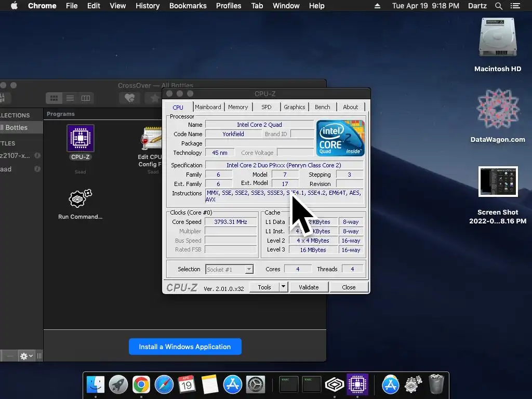Image resolution: width=532 pixels, height=399 pixels.
Task: Open the Run Command... gear icon
Action: 80,198
